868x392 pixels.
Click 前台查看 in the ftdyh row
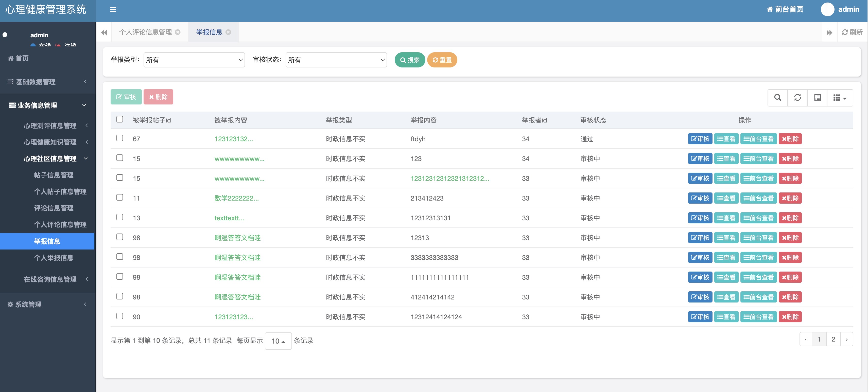(x=758, y=139)
